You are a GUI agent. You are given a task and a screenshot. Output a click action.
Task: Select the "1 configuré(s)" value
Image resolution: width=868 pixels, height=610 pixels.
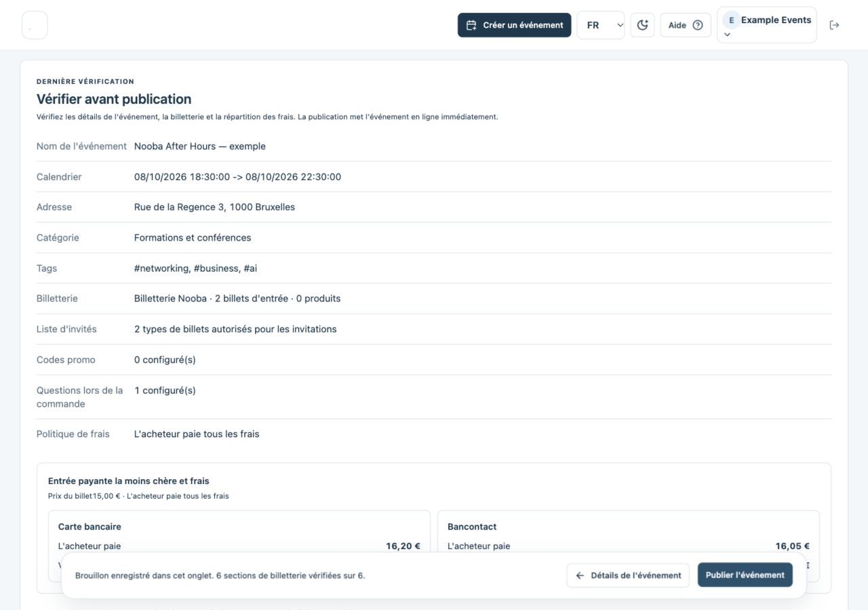tap(165, 390)
